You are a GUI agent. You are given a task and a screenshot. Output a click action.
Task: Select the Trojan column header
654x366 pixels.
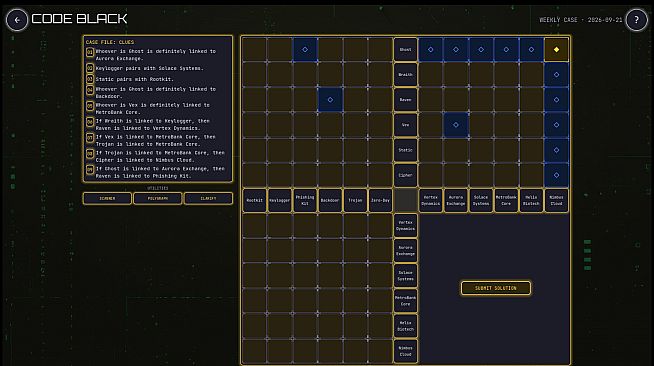click(x=355, y=201)
